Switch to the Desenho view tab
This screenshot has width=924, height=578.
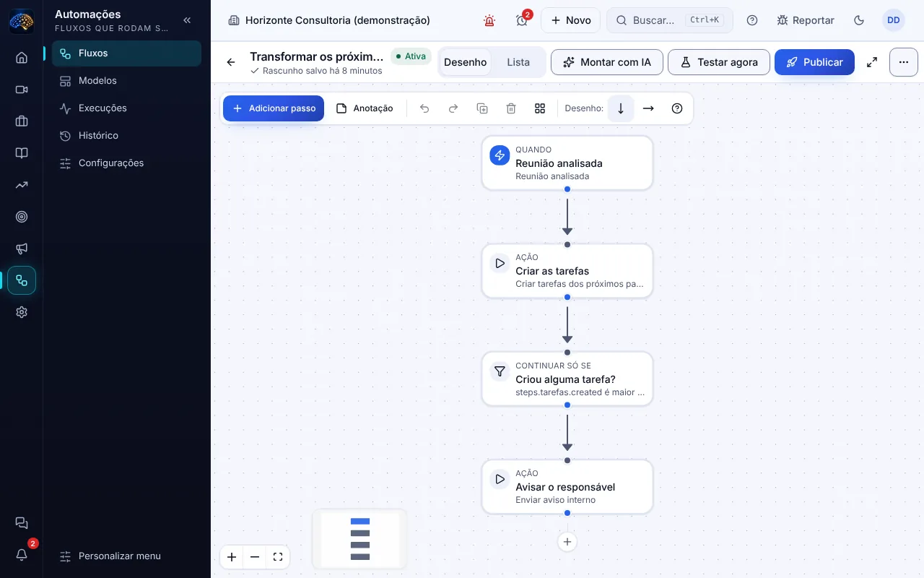[466, 62]
